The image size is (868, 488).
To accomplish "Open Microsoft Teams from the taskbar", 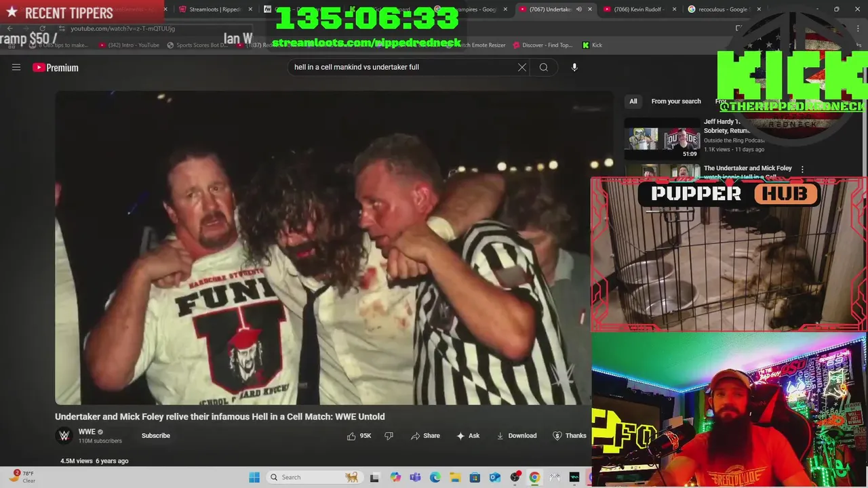I will pyautogui.click(x=415, y=477).
